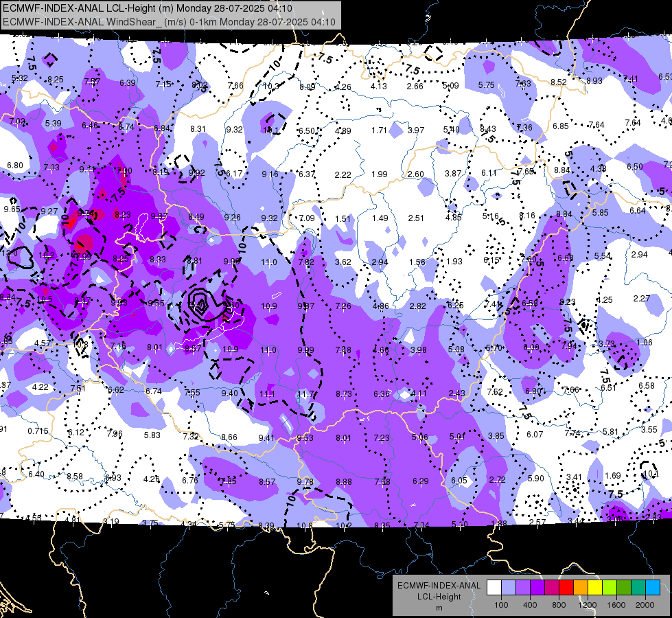Click the map value 2.66

pos(415,87)
